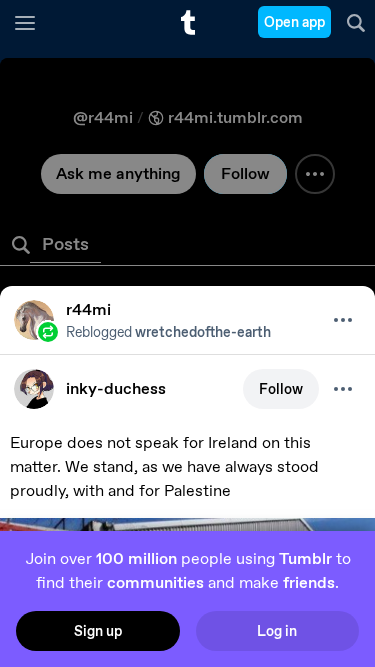Image resolution: width=375 pixels, height=667 pixels.
Task: Click the Open app button
Action: coord(294,22)
